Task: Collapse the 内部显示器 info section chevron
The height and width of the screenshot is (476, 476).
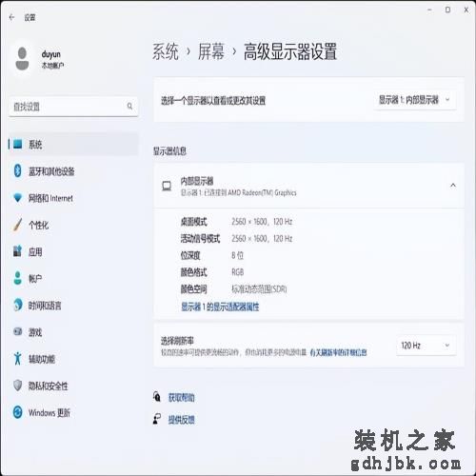Action: (453, 186)
